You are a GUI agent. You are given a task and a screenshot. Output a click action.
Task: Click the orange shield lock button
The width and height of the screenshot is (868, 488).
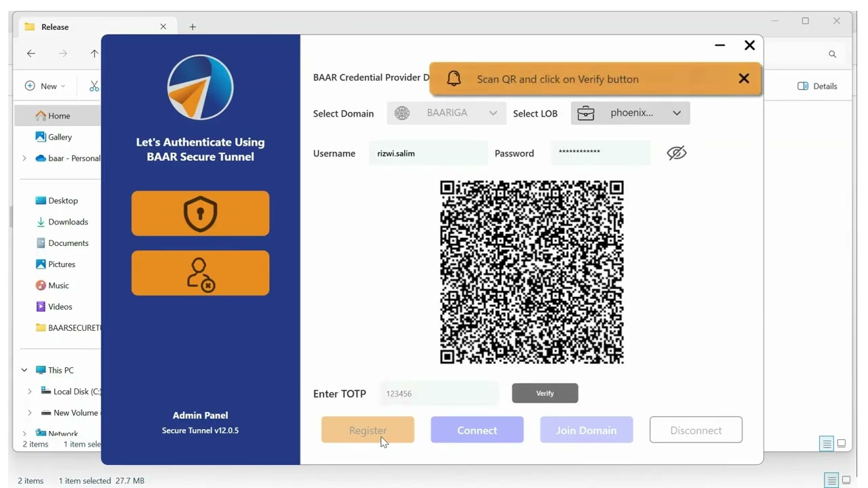click(200, 213)
